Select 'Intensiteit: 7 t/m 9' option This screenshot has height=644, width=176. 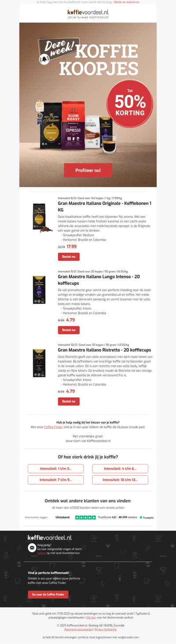[x=56, y=480]
